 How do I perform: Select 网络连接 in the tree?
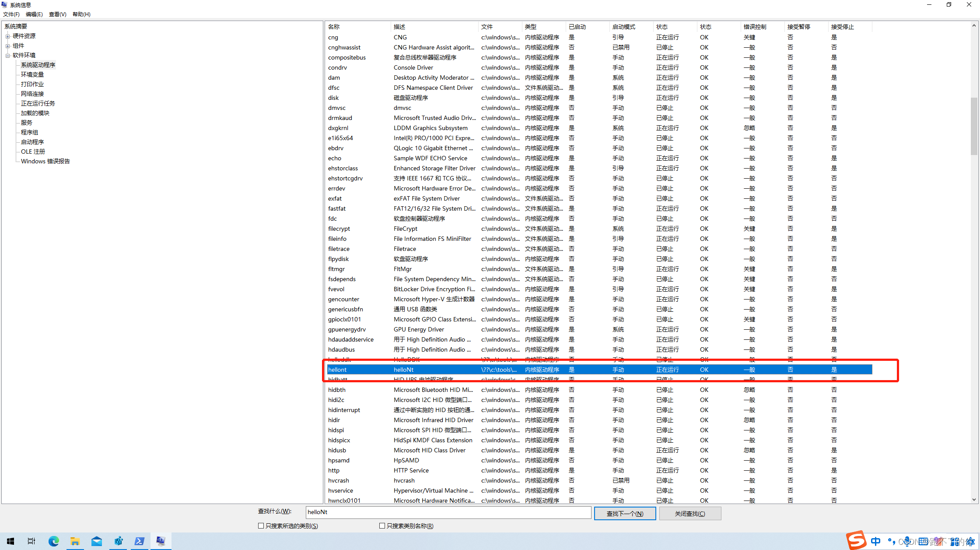32,94
